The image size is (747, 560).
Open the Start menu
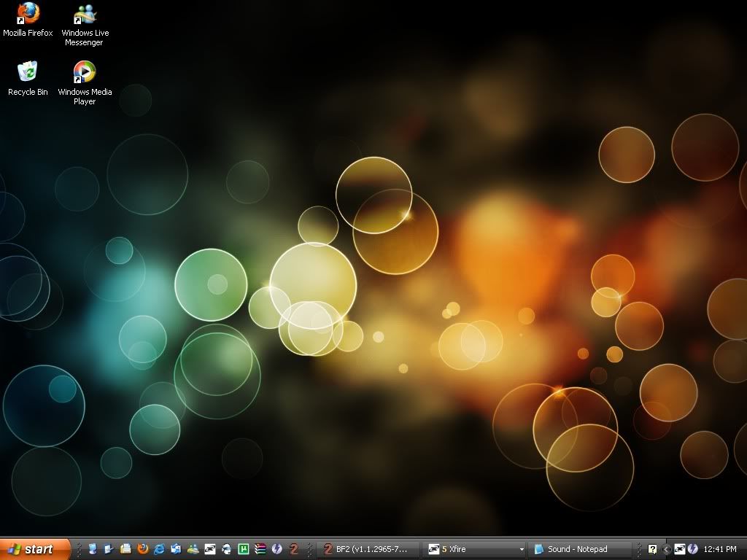click(35, 549)
